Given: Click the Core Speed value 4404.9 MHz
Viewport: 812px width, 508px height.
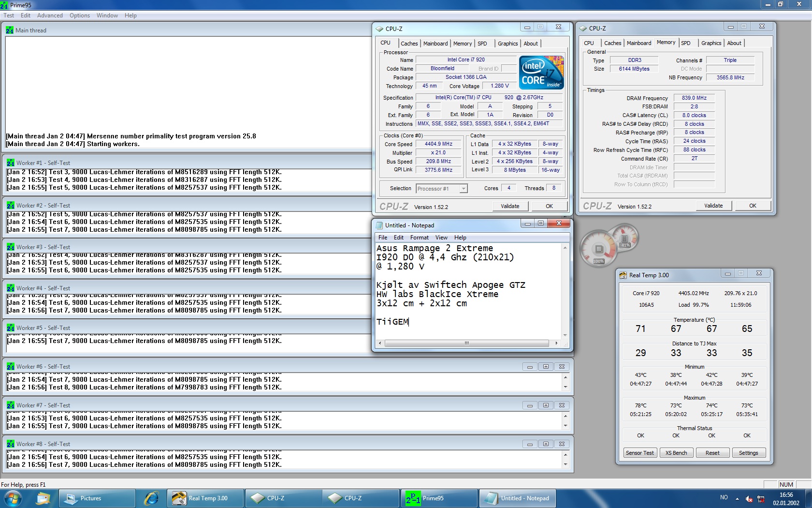Looking at the screenshot, I should (x=438, y=144).
